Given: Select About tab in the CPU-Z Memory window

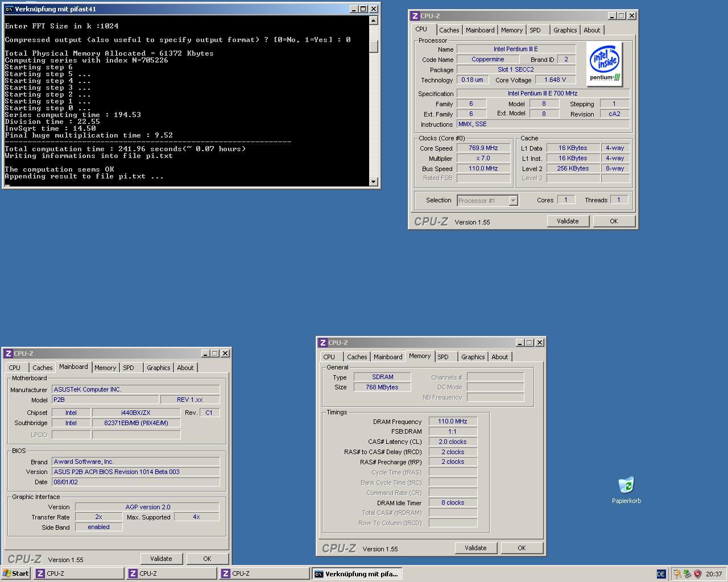Looking at the screenshot, I should point(499,357).
